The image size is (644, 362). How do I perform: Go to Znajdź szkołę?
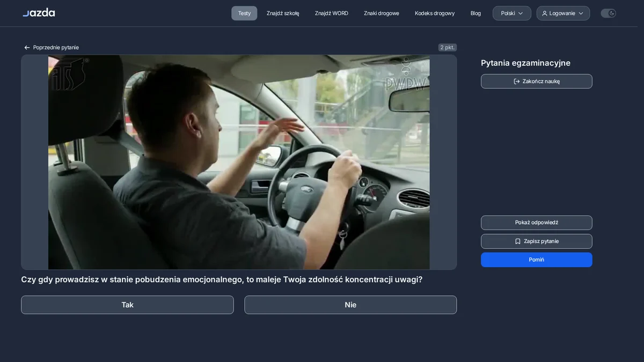tap(283, 13)
